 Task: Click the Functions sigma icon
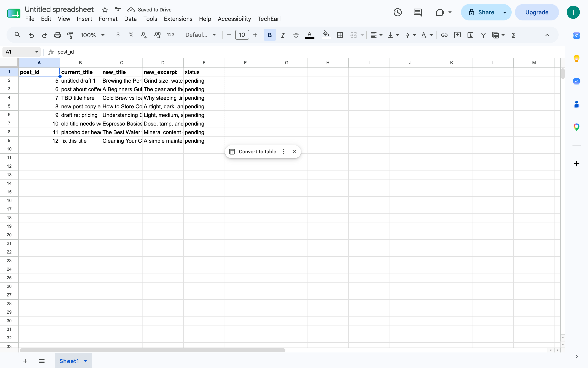pos(513,35)
